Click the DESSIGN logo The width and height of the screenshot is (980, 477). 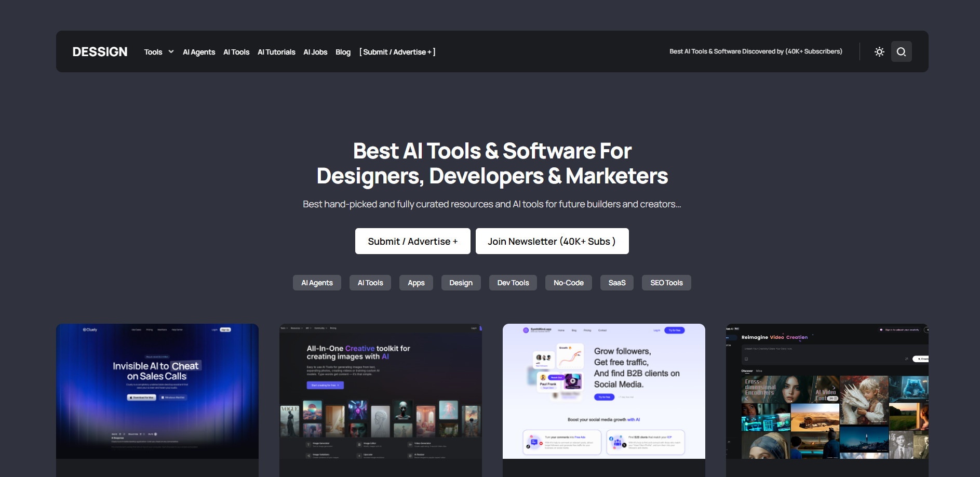[x=99, y=51]
